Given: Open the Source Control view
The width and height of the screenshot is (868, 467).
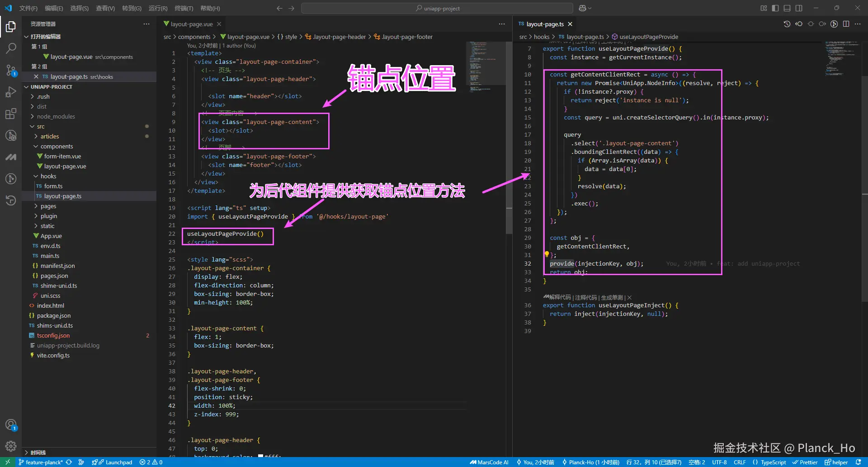Looking at the screenshot, I should pos(11,70).
